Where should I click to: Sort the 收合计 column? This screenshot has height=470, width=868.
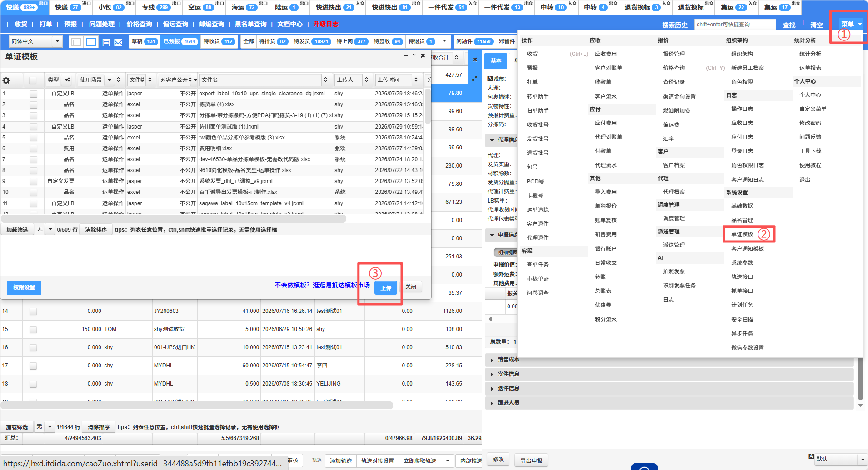(x=456, y=58)
